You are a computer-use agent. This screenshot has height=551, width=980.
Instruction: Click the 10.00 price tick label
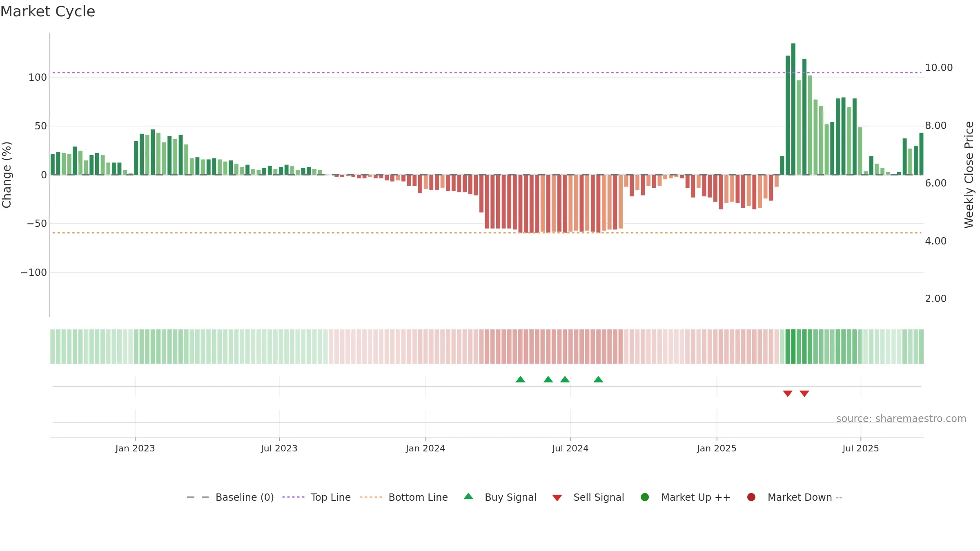click(939, 68)
